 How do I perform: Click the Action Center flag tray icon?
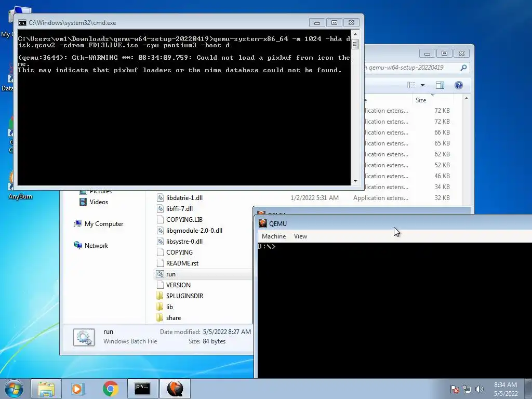click(455, 389)
